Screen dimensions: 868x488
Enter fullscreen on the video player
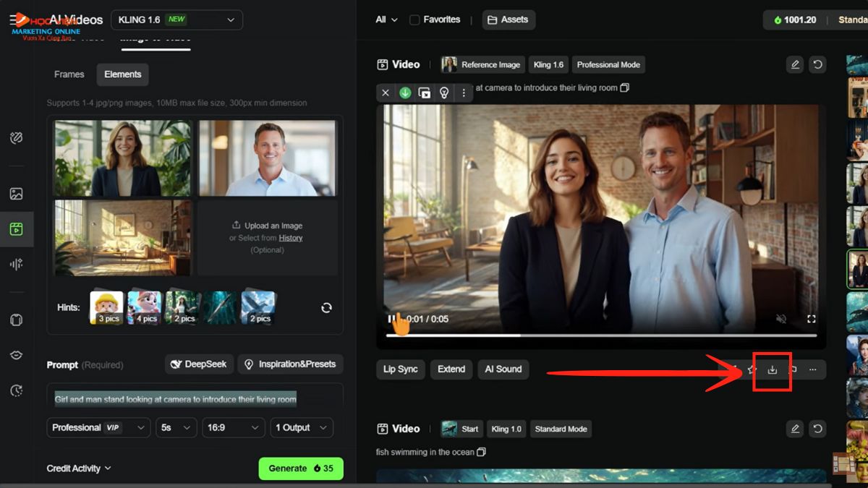[811, 319]
